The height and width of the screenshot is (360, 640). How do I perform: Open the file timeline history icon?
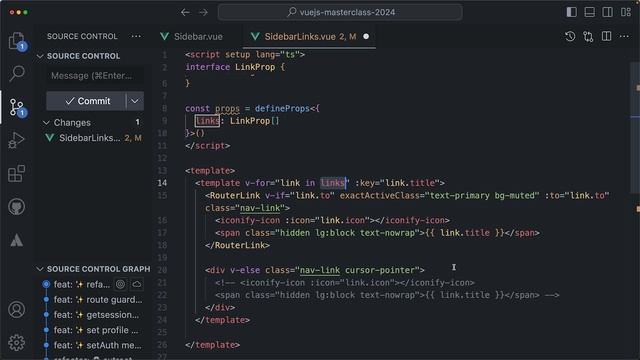[570, 36]
